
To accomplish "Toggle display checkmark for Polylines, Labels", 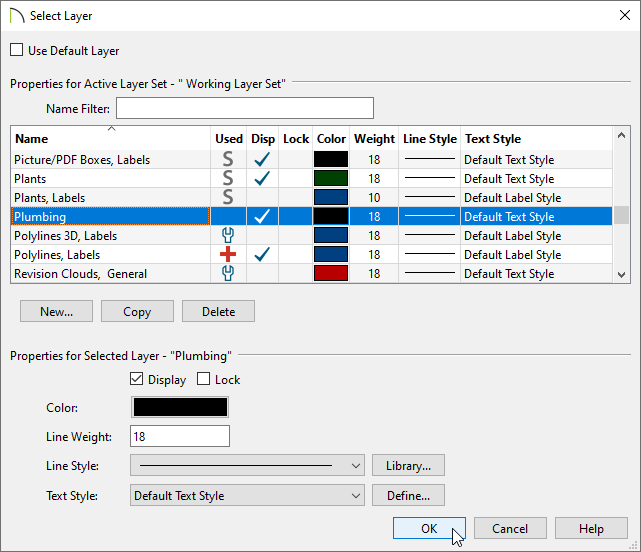I will pyautogui.click(x=262, y=254).
